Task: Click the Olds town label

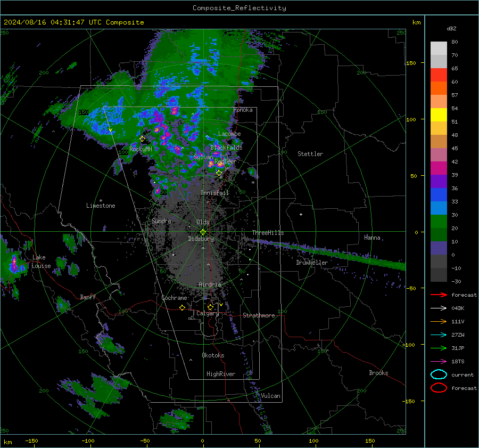Action: point(203,222)
